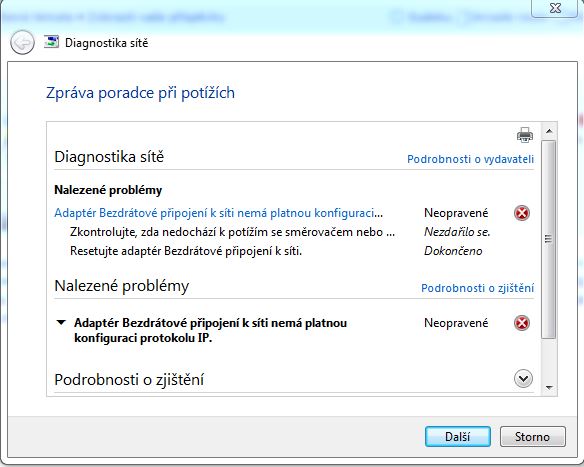Close the dialog with X button

(x=554, y=8)
